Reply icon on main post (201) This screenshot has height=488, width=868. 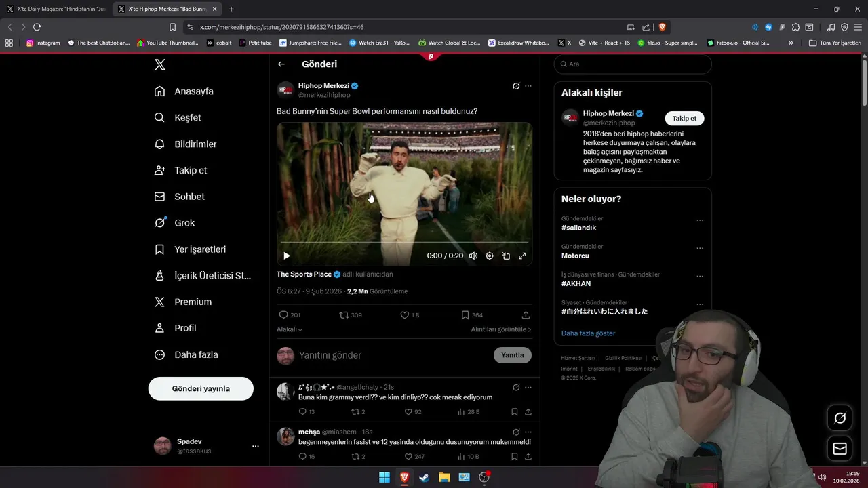(290, 315)
